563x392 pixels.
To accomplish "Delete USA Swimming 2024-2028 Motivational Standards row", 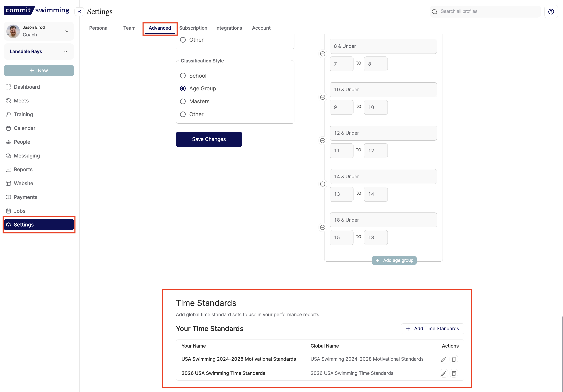I will pyautogui.click(x=454, y=359).
